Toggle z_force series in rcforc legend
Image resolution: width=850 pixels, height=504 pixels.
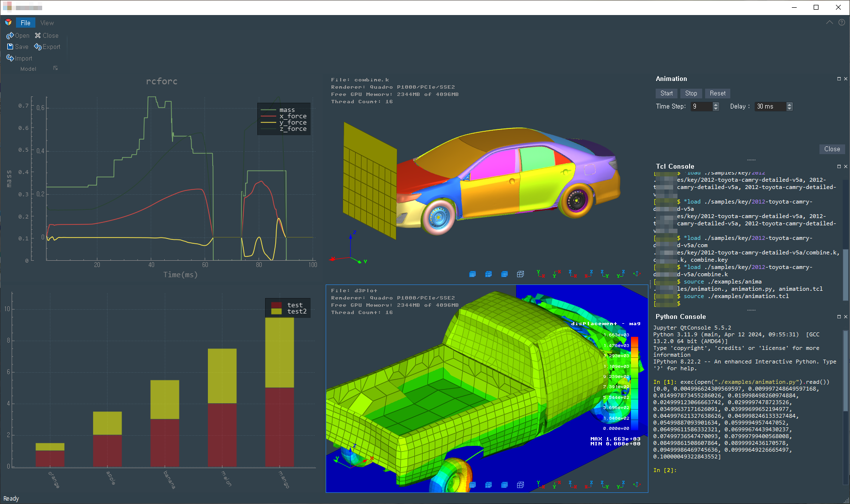click(x=283, y=129)
